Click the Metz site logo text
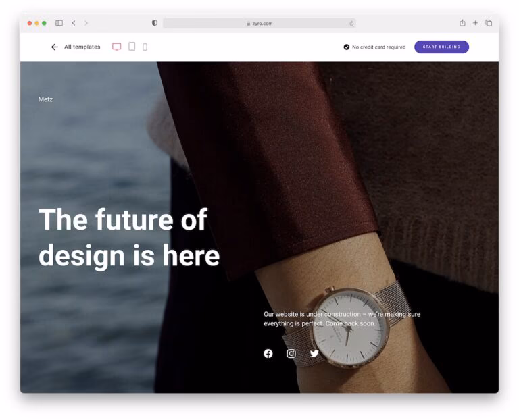This screenshot has width=519, height=420. click(45, 99)
